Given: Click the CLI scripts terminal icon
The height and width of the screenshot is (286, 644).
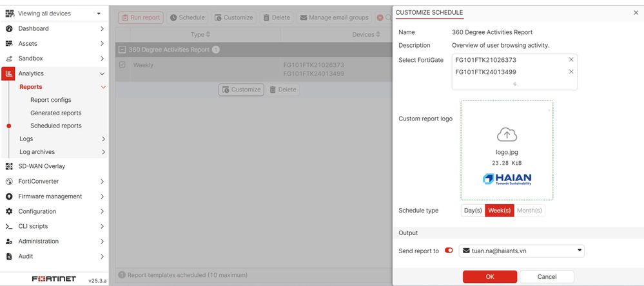Looking at the screenshot, I should click(9, 227).
